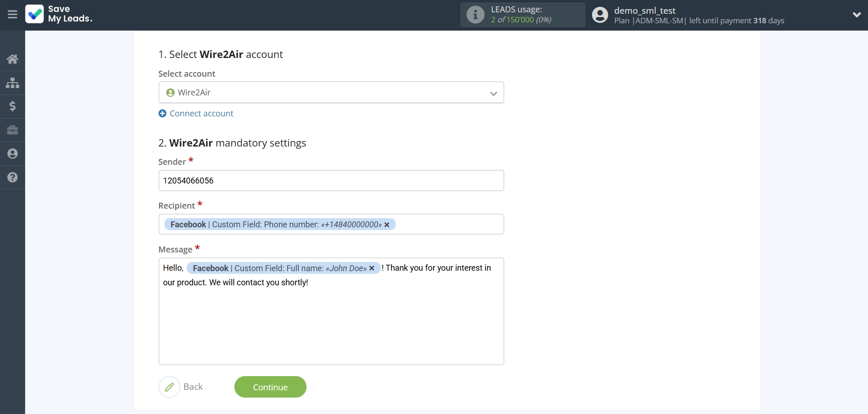Image resolution: width=868 pixels, height=414 pixels.
Task: Open the Home page from sidebar
Action: pyautogui.click(x=12, y=59)
